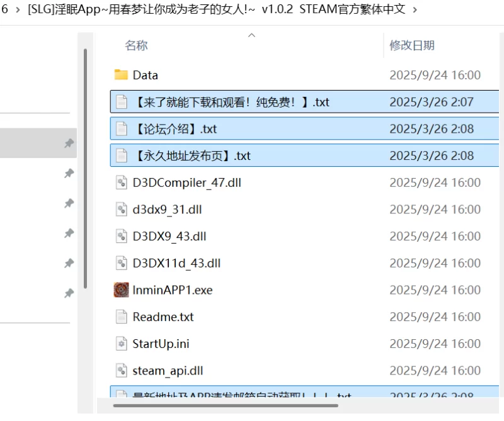The width and height of the screenshot is (504, 421).
Task: Expand breadcrumb chevron after the folder name
Action: pos(415,10)
